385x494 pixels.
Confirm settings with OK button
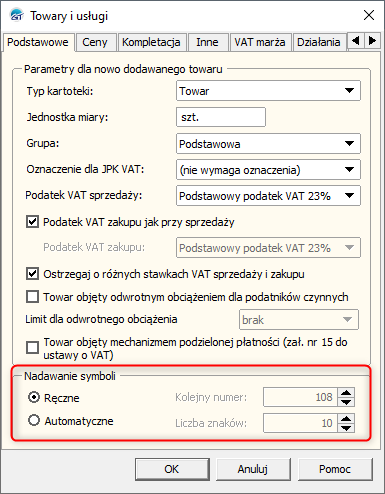(172, 469)
